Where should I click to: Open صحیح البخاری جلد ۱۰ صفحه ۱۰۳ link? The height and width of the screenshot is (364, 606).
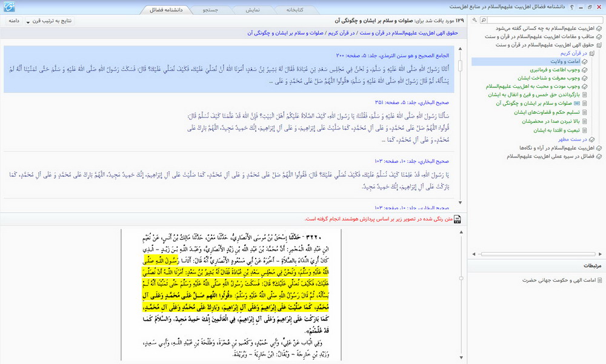coord(411,161)
